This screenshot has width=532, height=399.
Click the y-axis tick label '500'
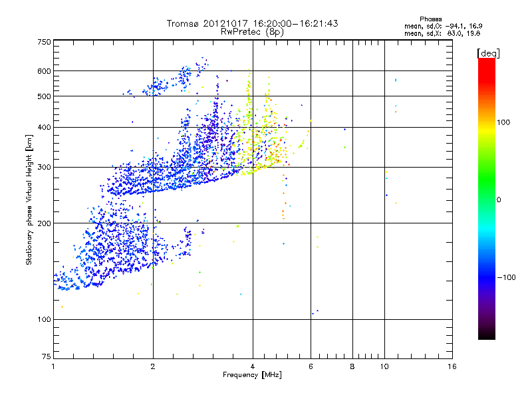click(x=44, y=96)
